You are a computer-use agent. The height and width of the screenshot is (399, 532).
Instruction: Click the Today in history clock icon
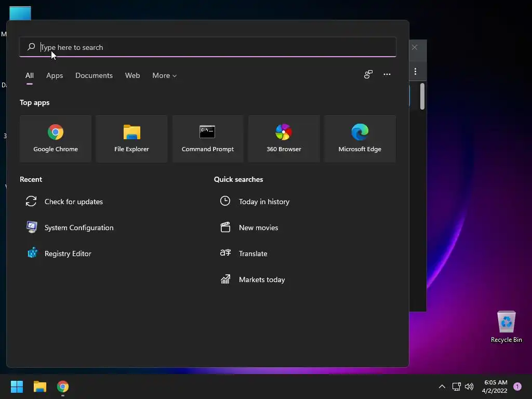pyautogui.click(x=225, y=201)
